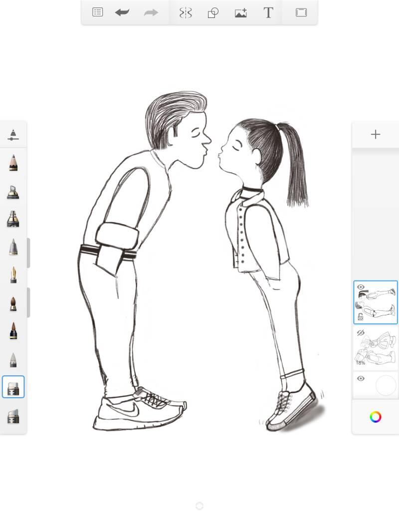Choose the fountain pen nib brush
The width and height of the screenshot is (399, 532).
(13, 274)
